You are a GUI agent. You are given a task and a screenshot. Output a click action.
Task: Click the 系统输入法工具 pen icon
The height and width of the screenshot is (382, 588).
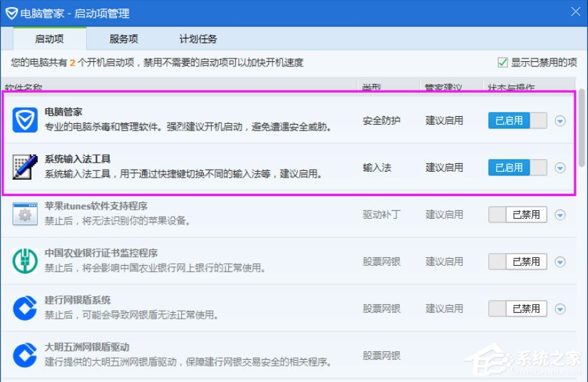(x=25, y=167)
